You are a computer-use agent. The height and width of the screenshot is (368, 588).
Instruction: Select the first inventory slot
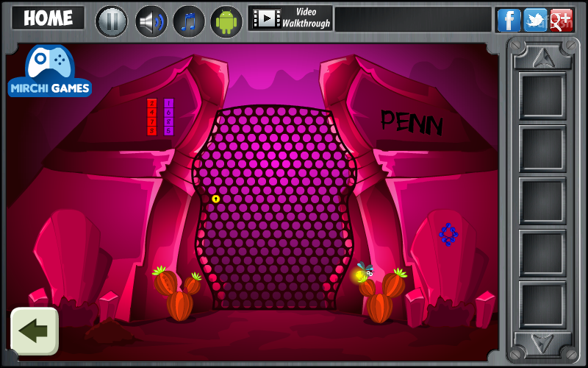(542, 96)
